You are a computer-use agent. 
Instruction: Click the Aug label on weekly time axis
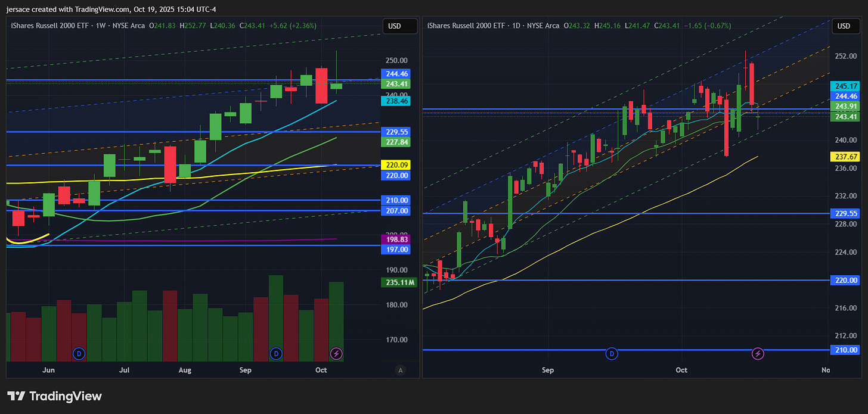tap(185, 370)
